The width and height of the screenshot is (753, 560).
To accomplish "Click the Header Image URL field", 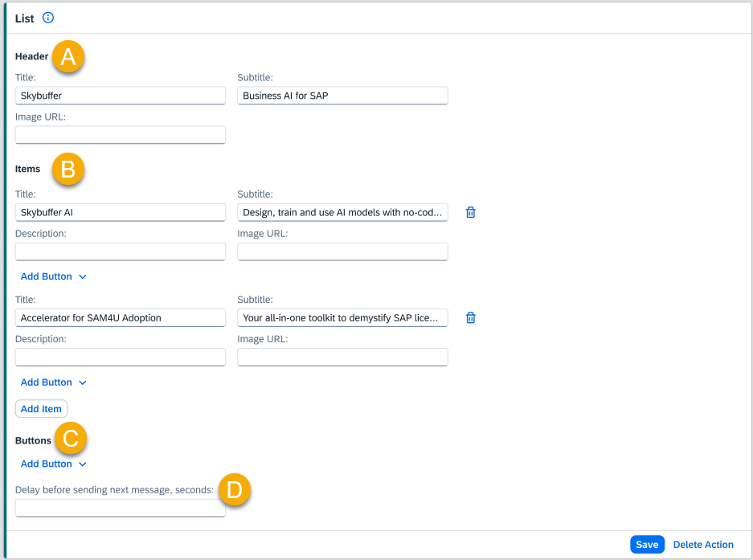I will coord(121,134).
